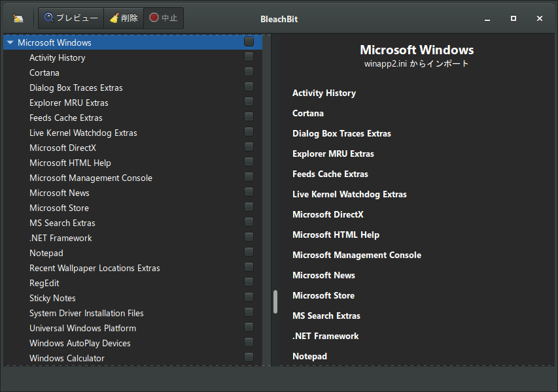The width and height of the screenshot is (558, 392).
Task: Click Cortana heading in details pane
Action: 308,114
